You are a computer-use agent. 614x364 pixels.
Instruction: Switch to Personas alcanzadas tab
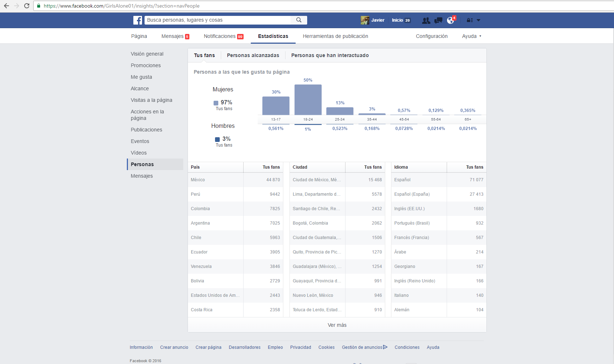pyautogui.click(x=253, y=55)
